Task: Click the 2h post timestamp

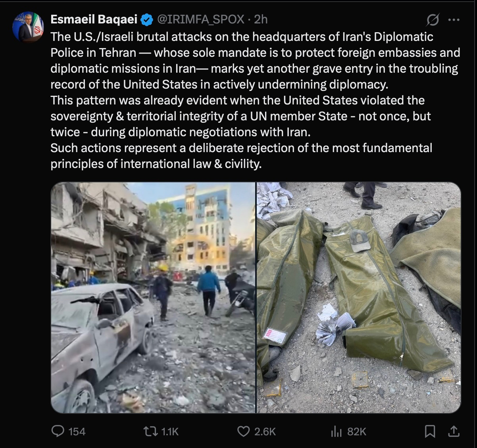Action: pyautogui.click(x=261, y=19)
